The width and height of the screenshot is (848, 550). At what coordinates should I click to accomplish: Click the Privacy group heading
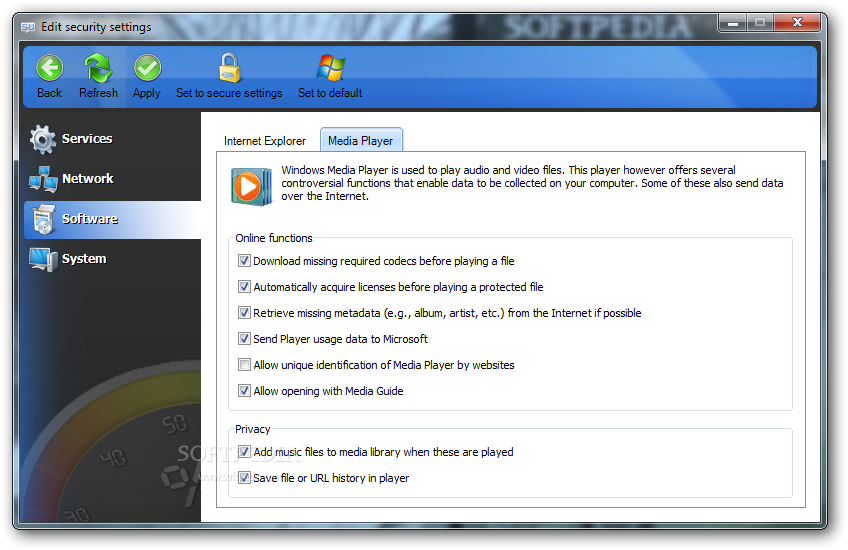coord(253,429)
